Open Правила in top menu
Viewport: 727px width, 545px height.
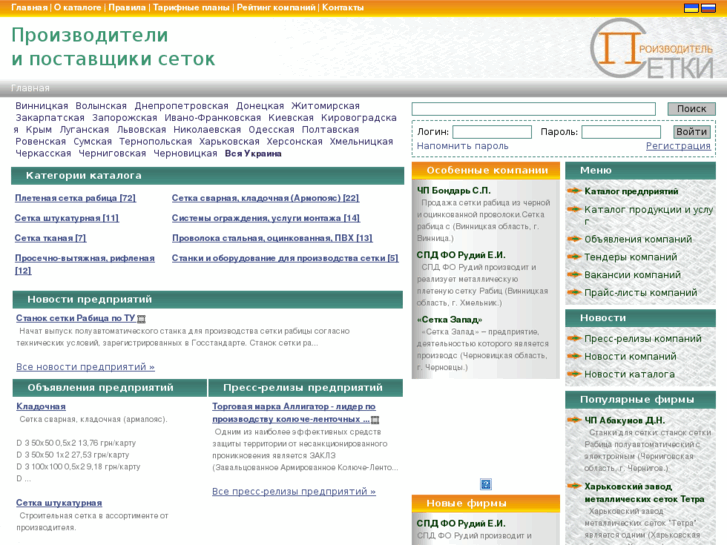pos(127,7)
